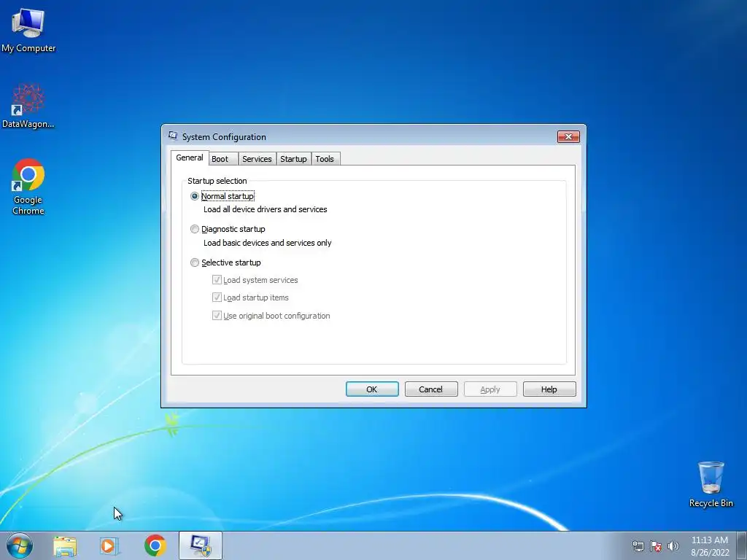Open Chrome from the taskbar
This screenshot has width=747, height=560.
(155, 545)
